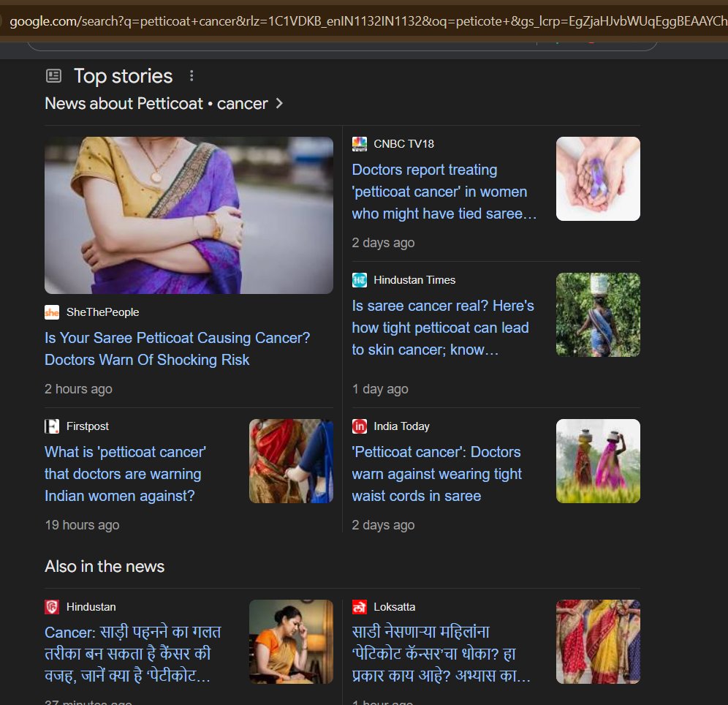Open Hindustan Hindi 'Cancer: साड़ी पहनने' article
The height and width of the screenshot is (705, 728).
coord(133,654)
